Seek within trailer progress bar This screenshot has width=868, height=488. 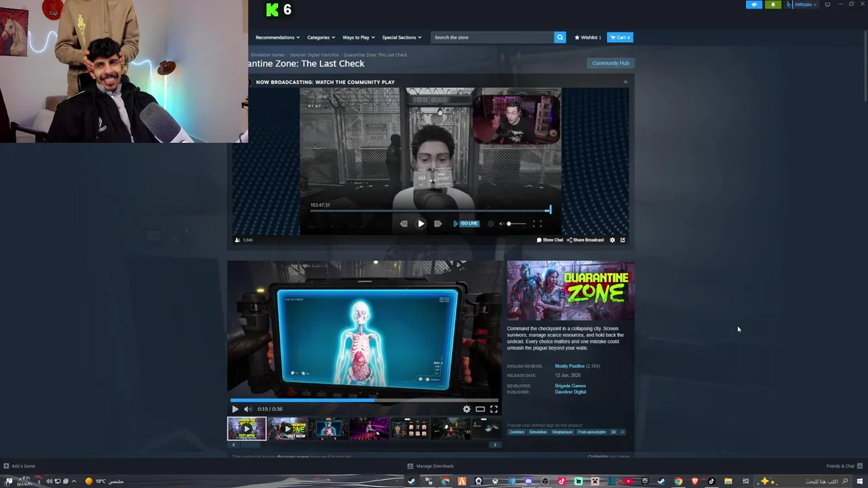click(x=365, y=400)
